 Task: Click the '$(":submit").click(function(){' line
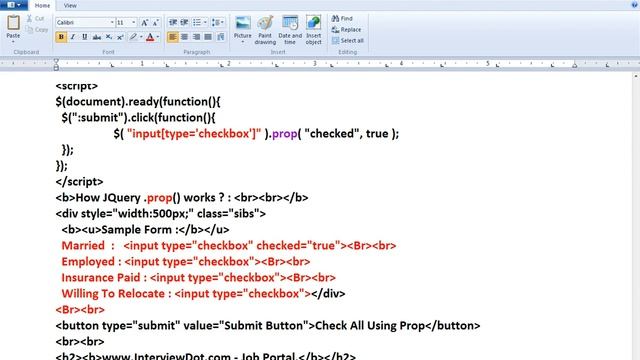pyautogui.click(x=138, y=118)
